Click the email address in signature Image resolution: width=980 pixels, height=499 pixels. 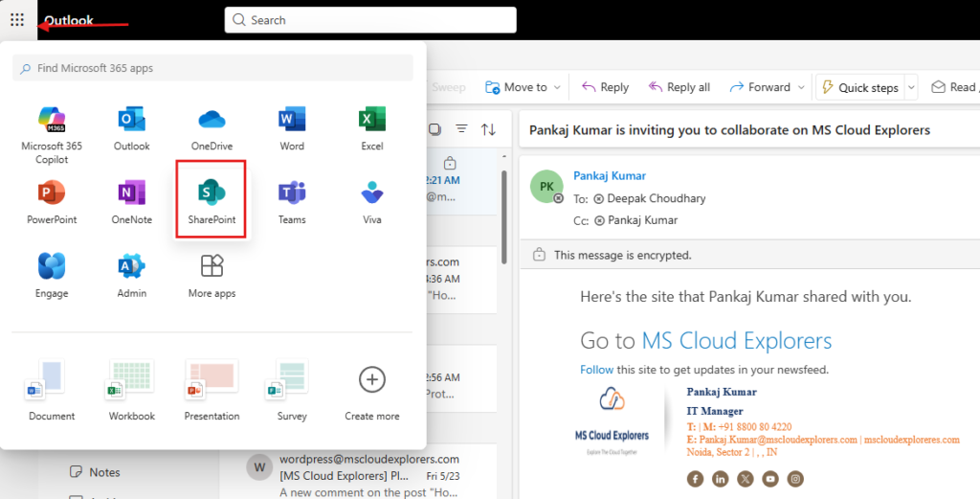click(778, 440)
